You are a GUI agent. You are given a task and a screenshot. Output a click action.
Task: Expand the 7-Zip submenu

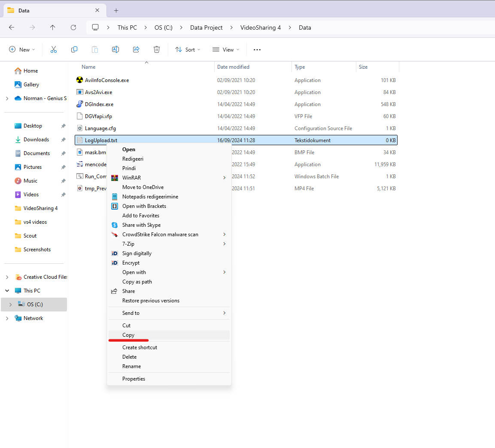pyautogui.click(x=224, y=244)
